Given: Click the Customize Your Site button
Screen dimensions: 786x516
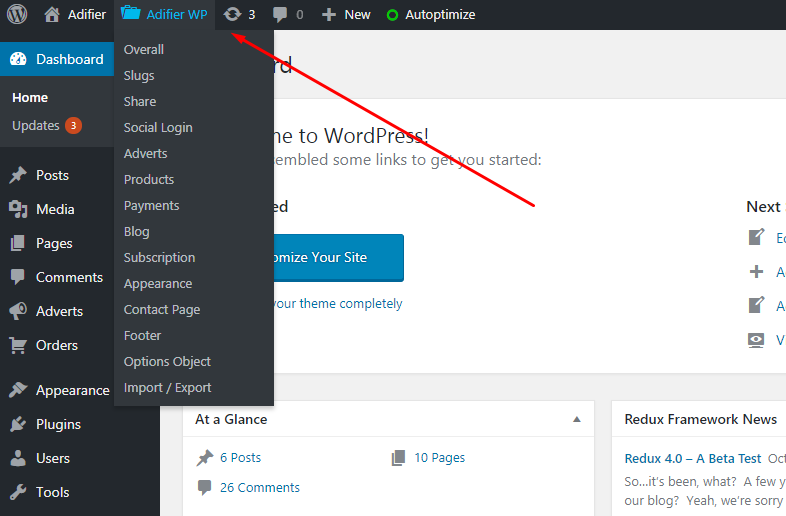Looking at the screenshot, I should coord(328,257).
